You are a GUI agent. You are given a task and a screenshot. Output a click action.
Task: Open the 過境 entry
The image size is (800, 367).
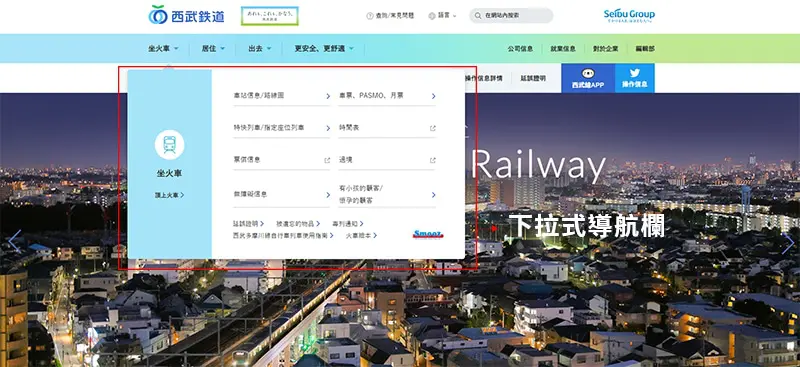pos(387,160)
